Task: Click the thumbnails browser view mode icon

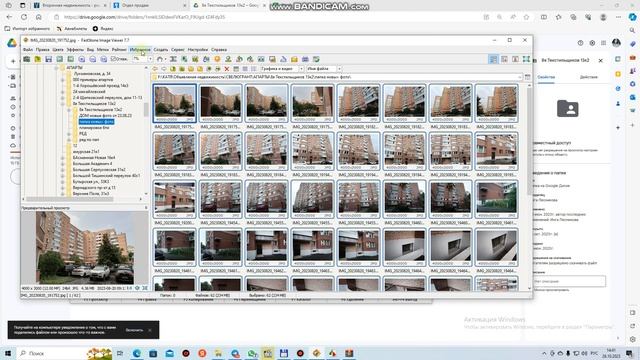Action: click(493, 60)
